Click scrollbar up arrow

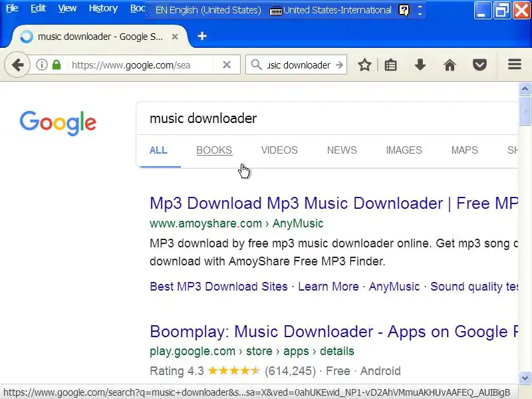(x=525, y=89)
